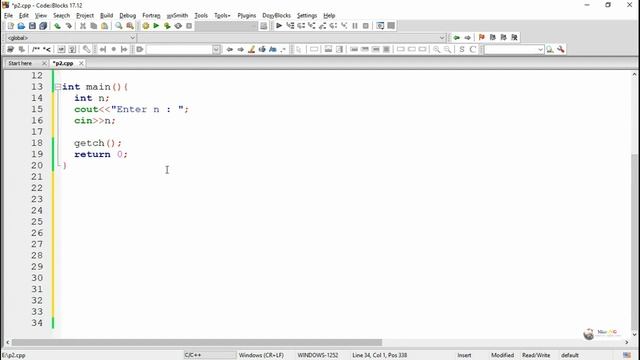The width and height of the screenshot is (640, 360).
Task: Open the Plugins menu
Action: (x=247, y=16)
